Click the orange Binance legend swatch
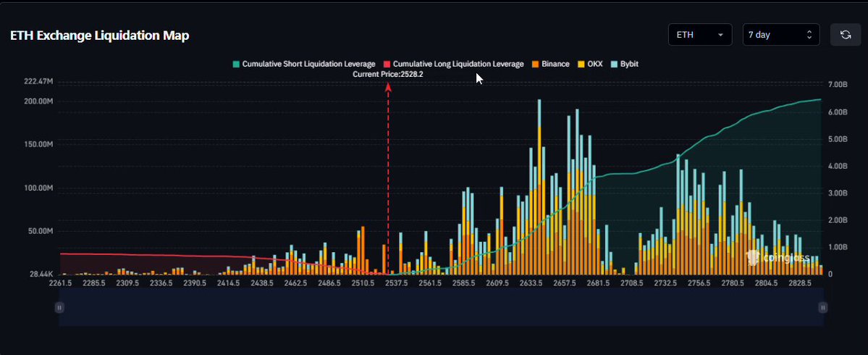Screen dimensions: 868x355 [x=535, y=64]
